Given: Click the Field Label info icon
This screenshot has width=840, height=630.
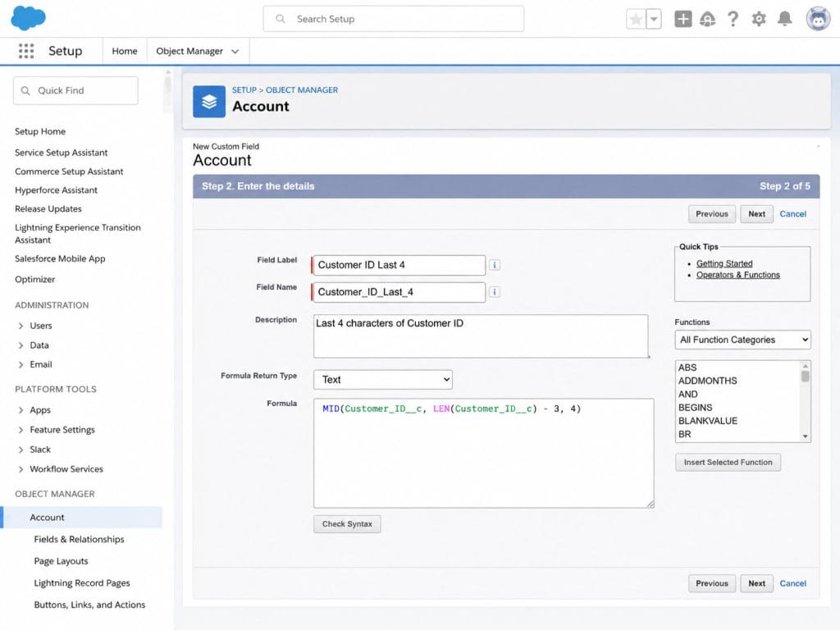Looking at the screenshot, I should (x=495, y=265).
